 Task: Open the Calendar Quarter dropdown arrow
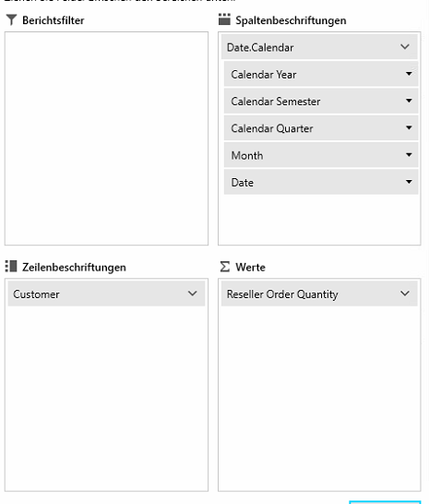[x=409, y=128]
